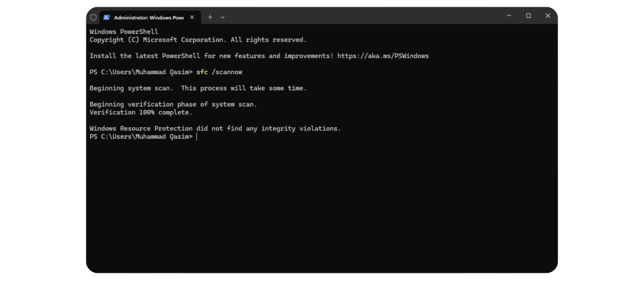Open a new tab with plus button
Image resolution: width=644 pixels, height=284 pixels.
pos(210,17)
